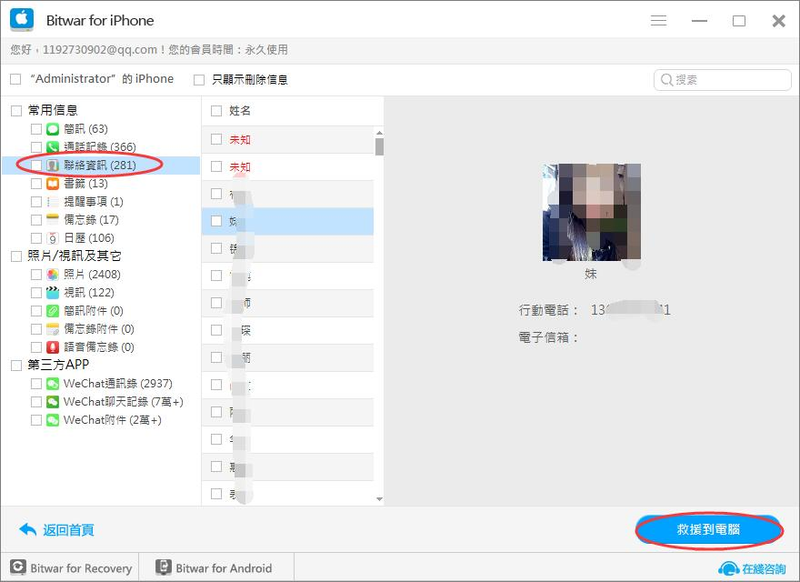Check the first 未知 contact checkbox
Screen dimensions: 800x582
(216, 139)
